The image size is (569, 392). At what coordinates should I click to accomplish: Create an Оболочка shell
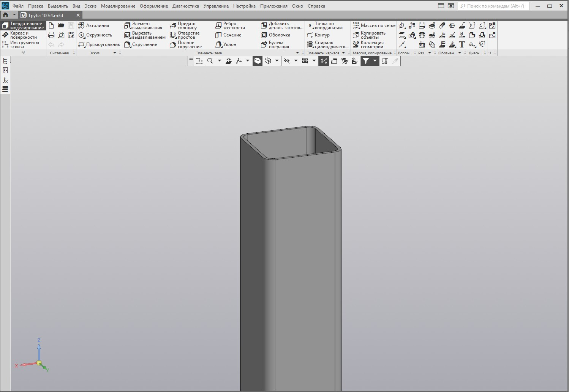275,35
